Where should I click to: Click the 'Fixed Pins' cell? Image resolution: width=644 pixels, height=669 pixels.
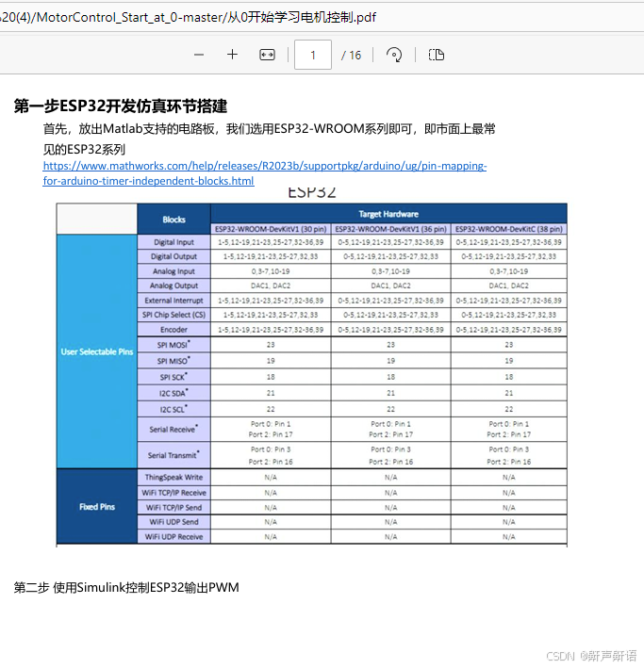click(97, 506)
